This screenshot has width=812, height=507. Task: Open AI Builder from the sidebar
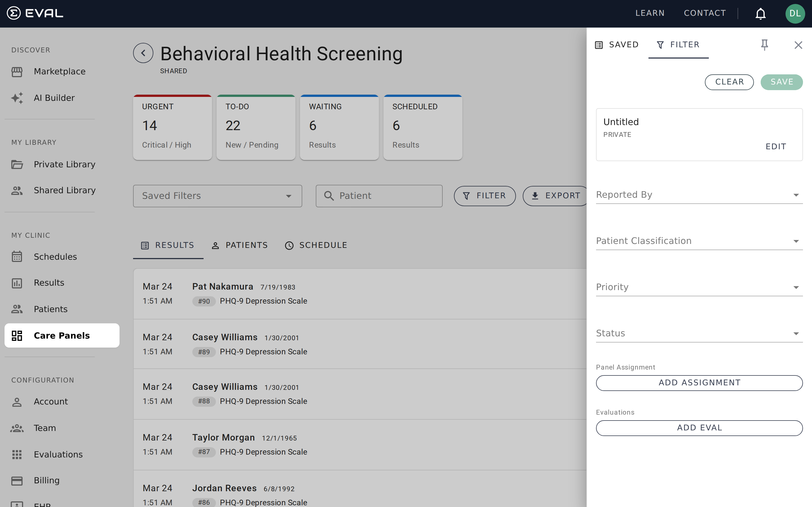(54, 98)
